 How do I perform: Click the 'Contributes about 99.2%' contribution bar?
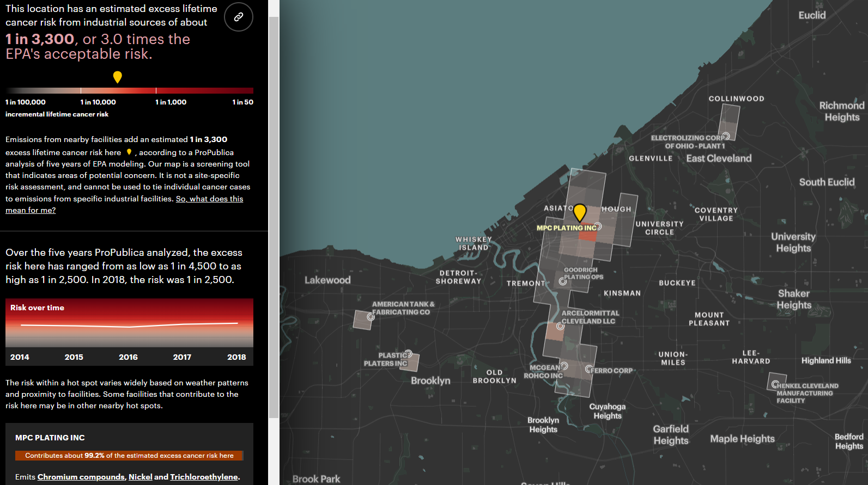tap(129, 456)
